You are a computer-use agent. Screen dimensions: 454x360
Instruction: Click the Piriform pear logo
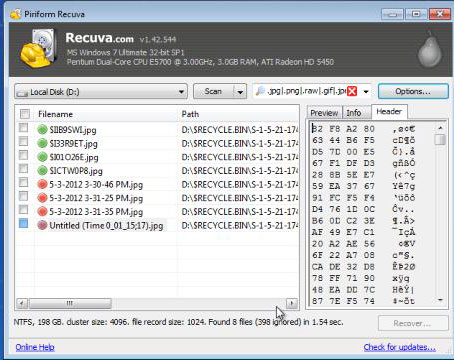pos(430,50)
